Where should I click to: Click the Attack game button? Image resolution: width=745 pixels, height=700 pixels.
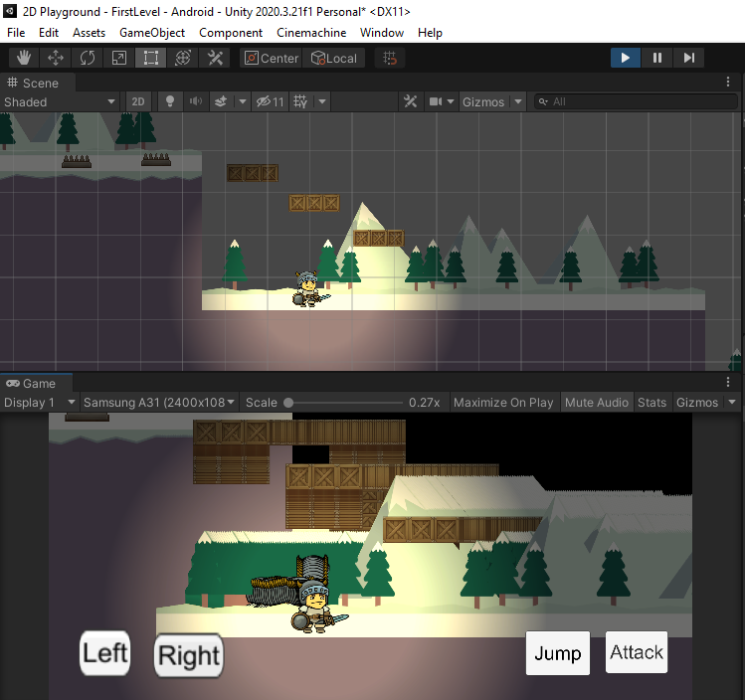[x=637, y=652]
